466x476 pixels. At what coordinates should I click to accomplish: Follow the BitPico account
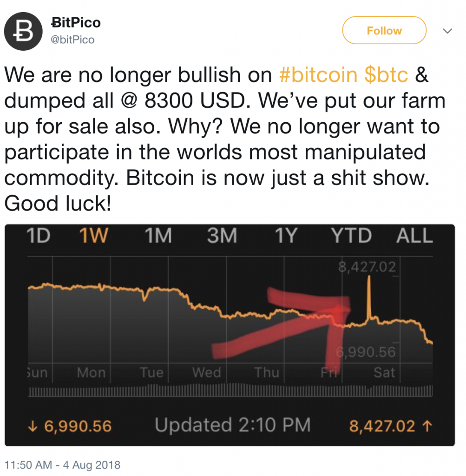pos(384,31)
